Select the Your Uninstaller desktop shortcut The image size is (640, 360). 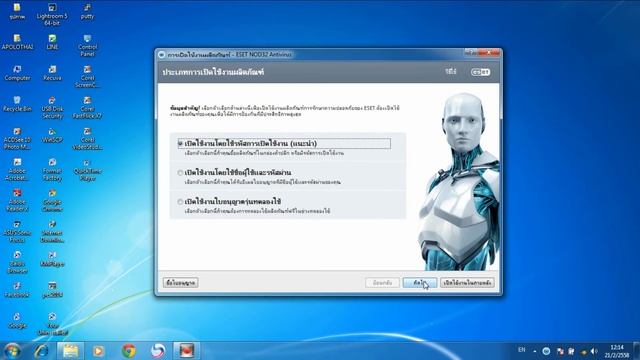[x=52, y=325]
